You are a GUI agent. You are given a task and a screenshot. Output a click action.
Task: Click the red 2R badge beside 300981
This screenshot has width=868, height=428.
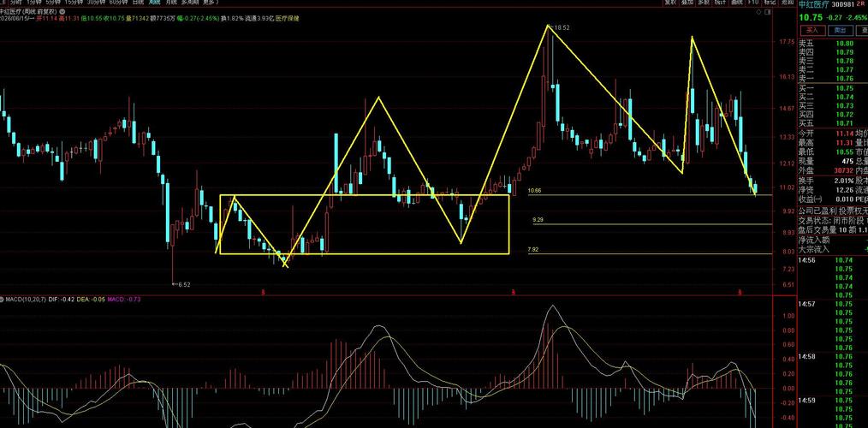click(x=861, y=4)
